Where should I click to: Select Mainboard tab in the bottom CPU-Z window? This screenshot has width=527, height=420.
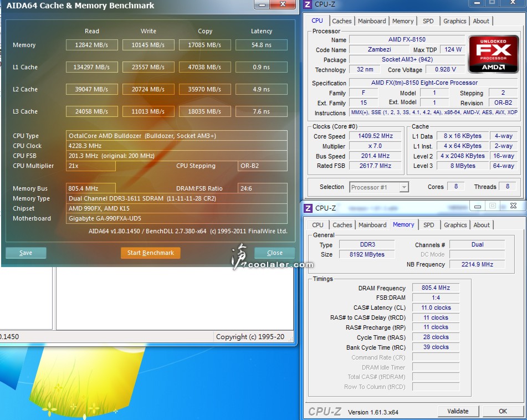tap(372, 225)
